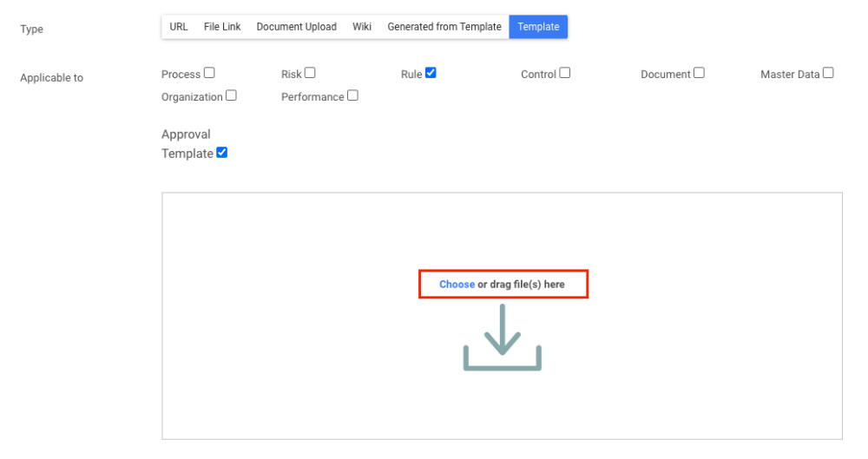The image size is (868, 459).
Task: Enable the Process checkbox
Action: 209,74
